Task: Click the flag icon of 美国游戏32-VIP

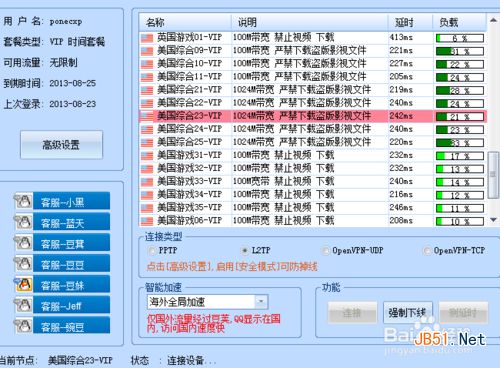Action: point(147,169)
